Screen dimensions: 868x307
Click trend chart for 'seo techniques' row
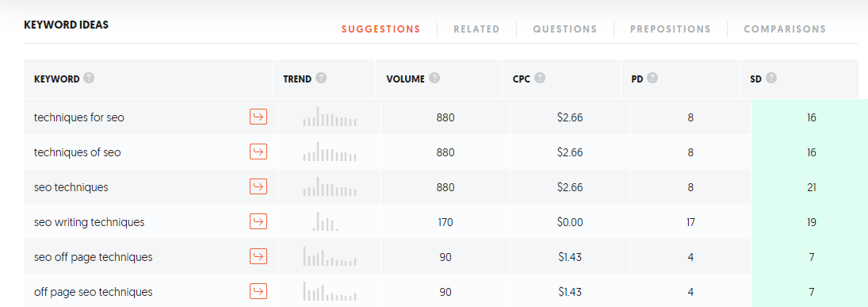pos(330,186)
